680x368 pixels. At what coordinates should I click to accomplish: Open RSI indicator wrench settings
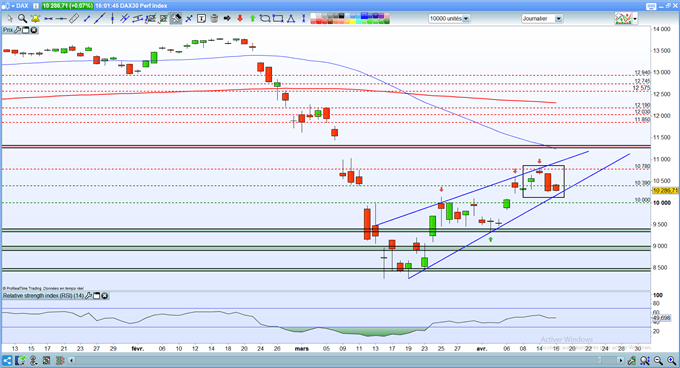pyautogui.click(x=88, y=296)
